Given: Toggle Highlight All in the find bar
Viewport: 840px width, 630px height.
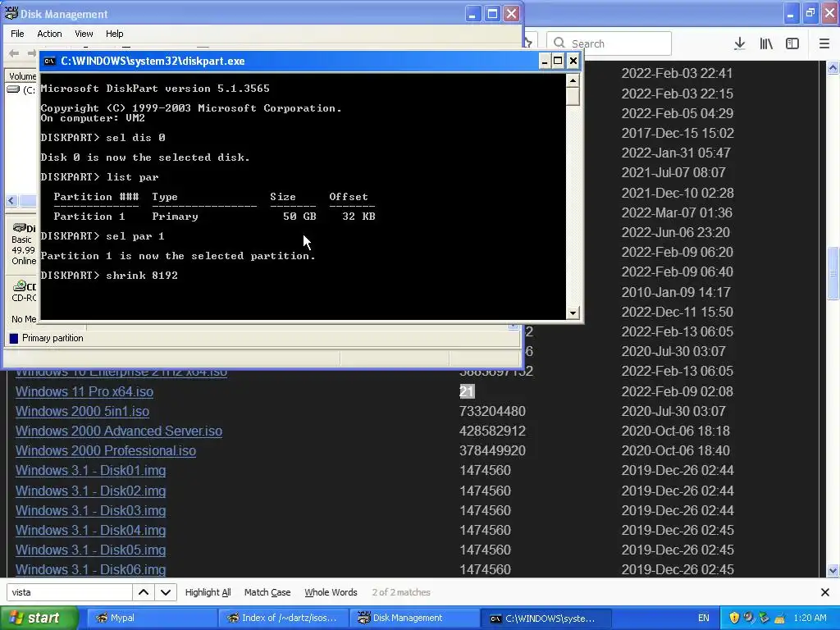Looking at the screenshot, I should (x=208, y=592).
